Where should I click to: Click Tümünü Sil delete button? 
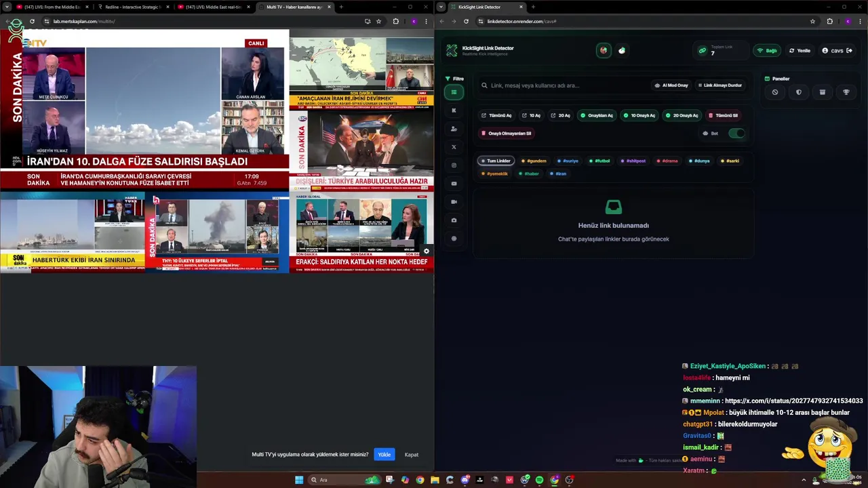(x=723, y=115)
